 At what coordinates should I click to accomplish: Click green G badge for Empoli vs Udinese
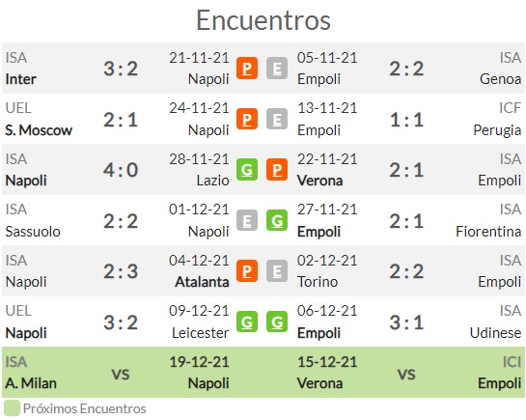pos(277,322)
